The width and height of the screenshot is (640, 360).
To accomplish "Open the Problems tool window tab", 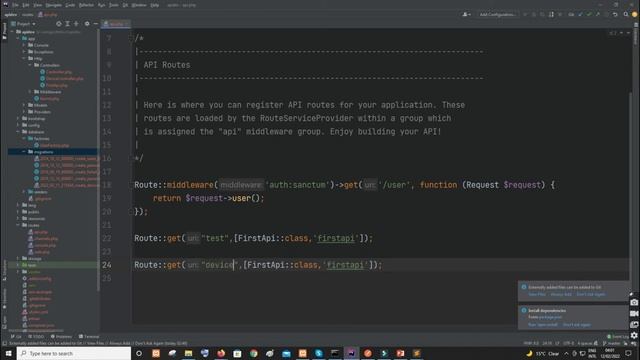I will click(61, 337).
